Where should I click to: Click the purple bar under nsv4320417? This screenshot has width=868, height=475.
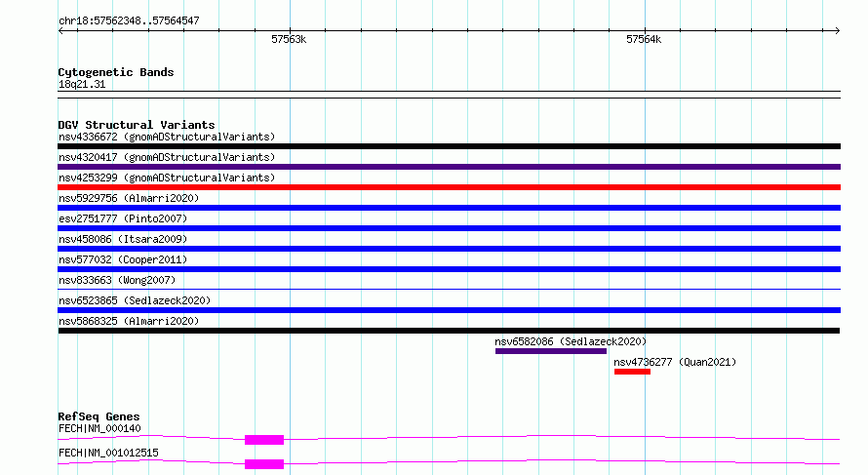point(449,167)
